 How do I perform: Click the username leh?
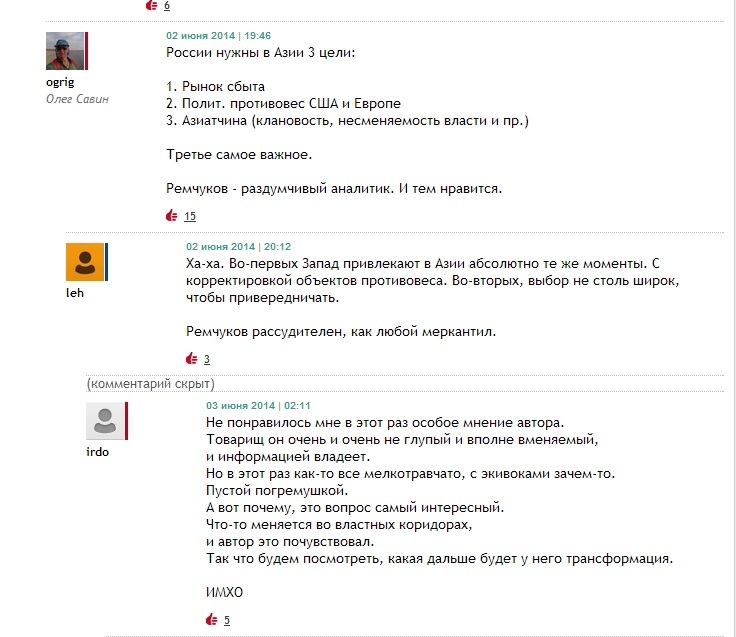coord(75,293)
